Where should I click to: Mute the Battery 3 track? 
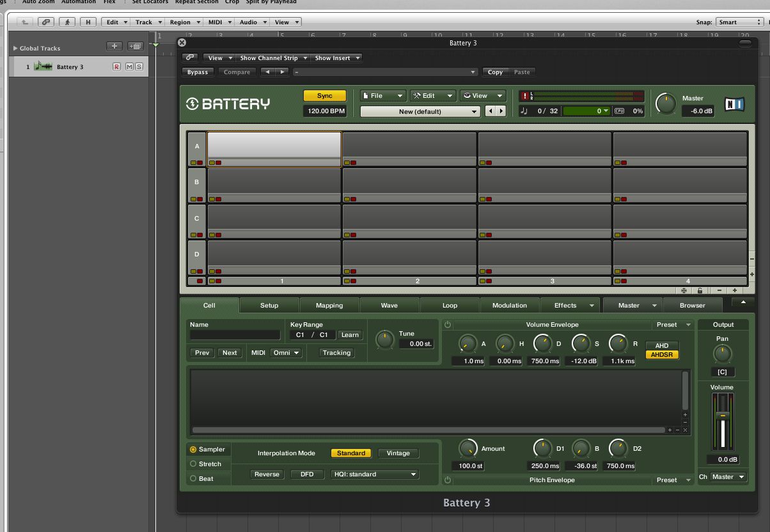click(130, 66)
